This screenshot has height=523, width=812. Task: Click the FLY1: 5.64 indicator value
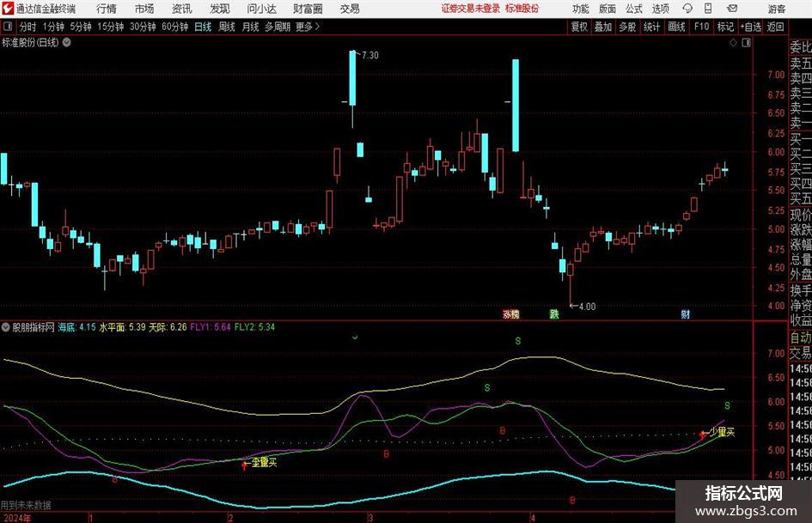click(x=211, y=327)
